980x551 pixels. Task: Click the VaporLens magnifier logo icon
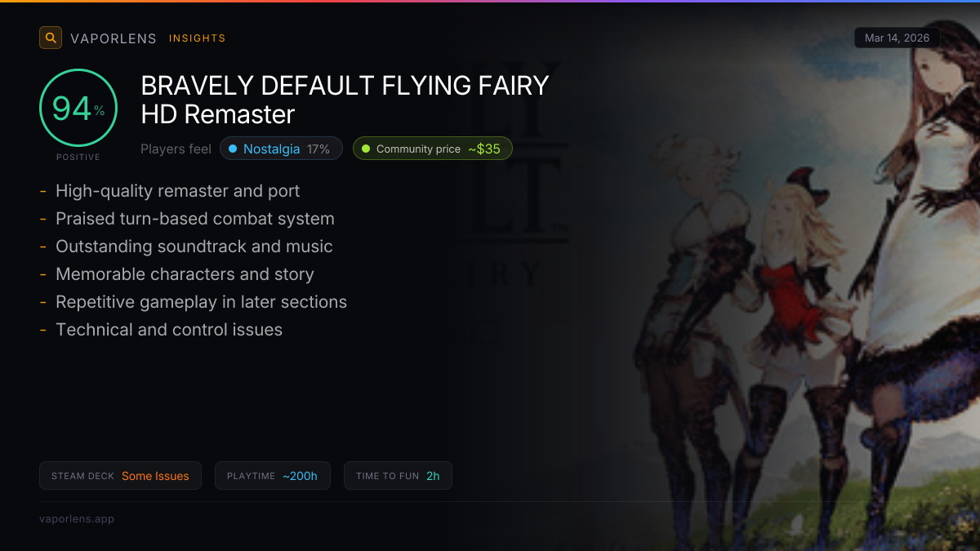51,38
